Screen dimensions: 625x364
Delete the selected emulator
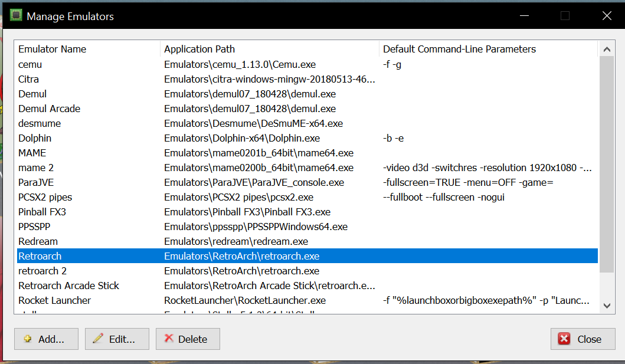pyautogui.click(x=188, y=339)
